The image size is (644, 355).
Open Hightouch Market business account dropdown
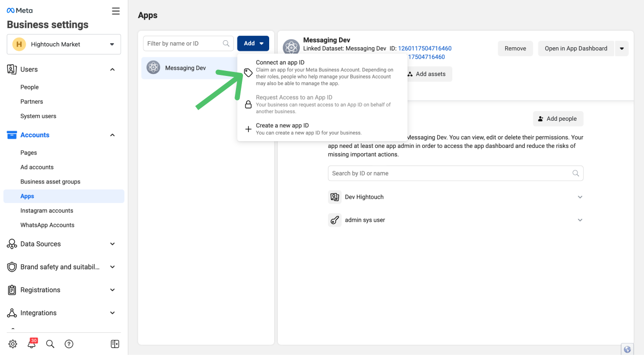point(64,44)
